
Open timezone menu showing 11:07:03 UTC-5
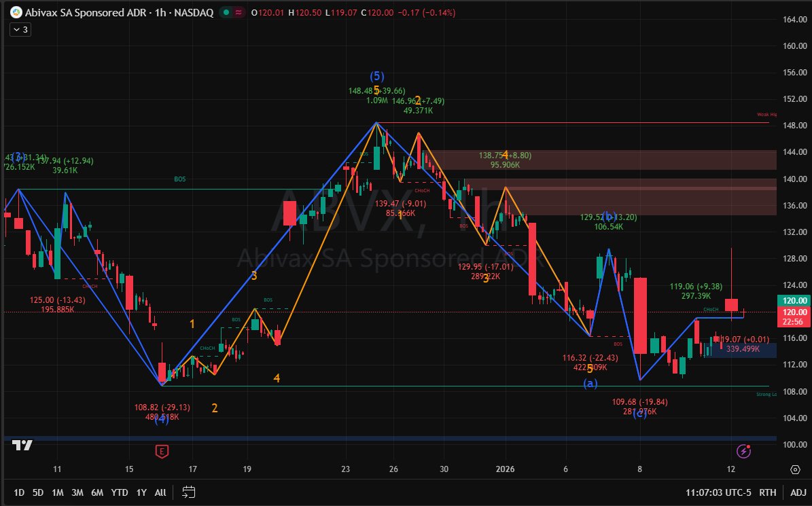718,492
